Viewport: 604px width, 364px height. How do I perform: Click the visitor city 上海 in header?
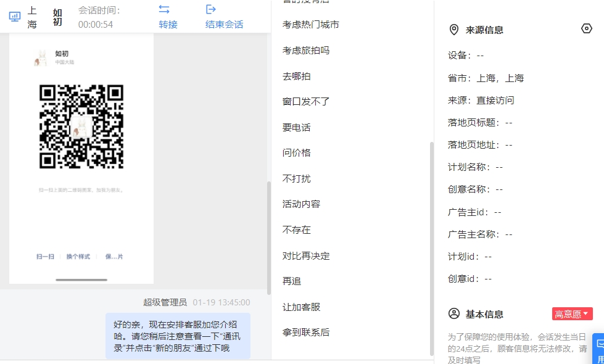coord(32,17)
